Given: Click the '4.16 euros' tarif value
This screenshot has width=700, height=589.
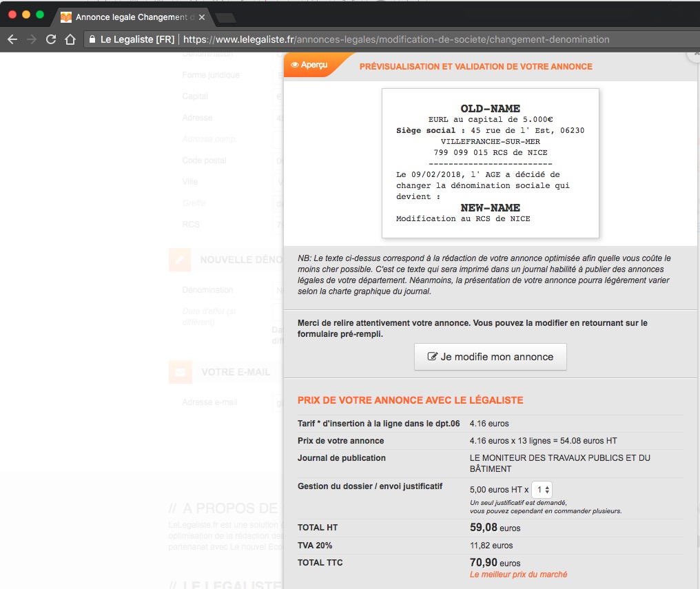Looking at the screenshot, I should point(489,424).
